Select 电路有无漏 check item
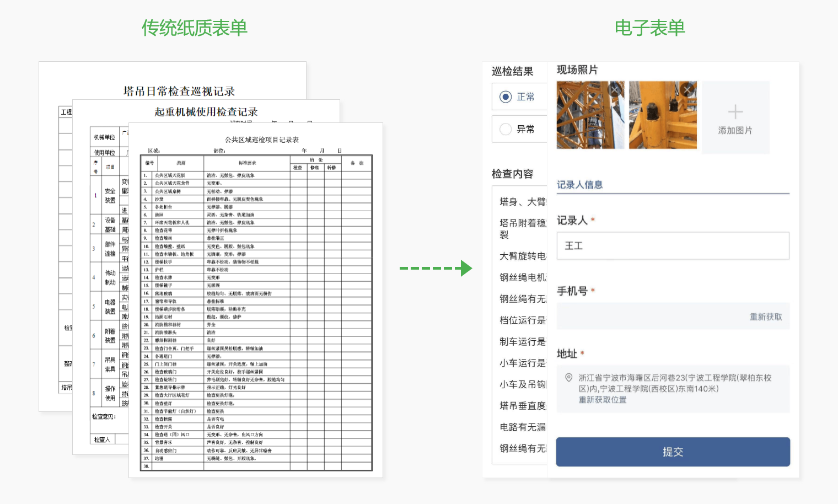The image size is (838, 504). click(x=522, y=427)
